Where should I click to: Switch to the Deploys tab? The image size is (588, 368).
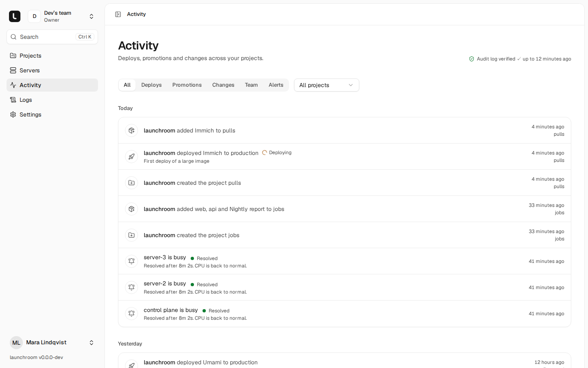(x=151, y=85)
